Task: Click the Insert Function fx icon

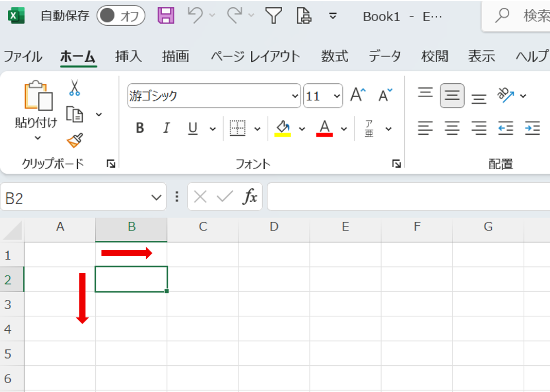Action: pos(250,197)
